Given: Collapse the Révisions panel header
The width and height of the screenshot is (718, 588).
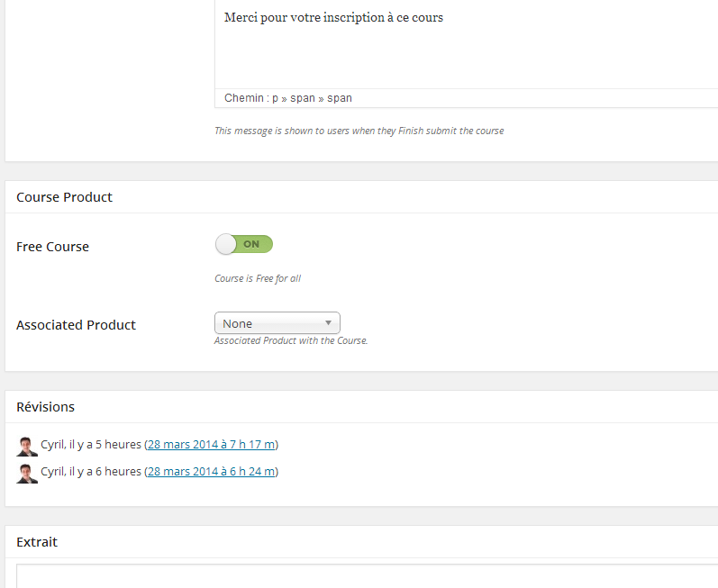Looking at the screenshot, I should tap(46, 407).
